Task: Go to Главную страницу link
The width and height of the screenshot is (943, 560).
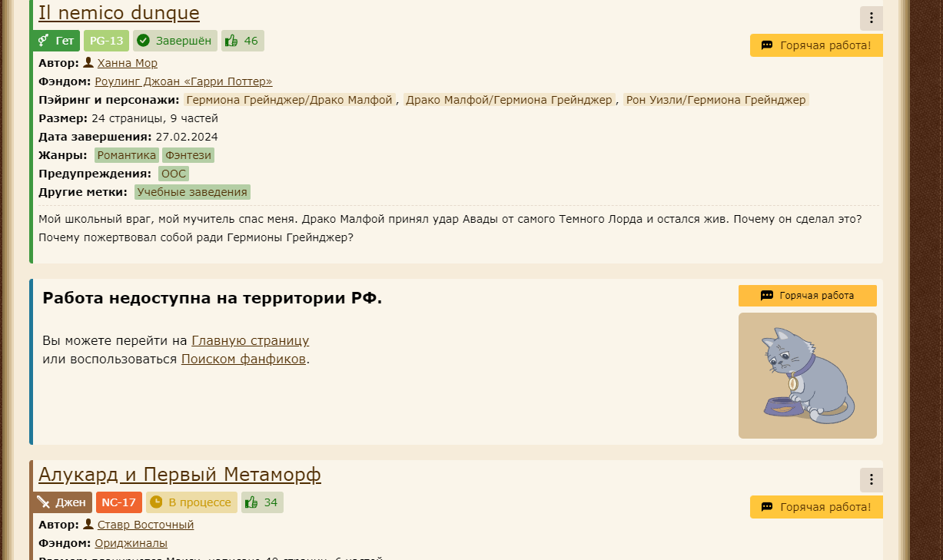Action: click(251, 340)
